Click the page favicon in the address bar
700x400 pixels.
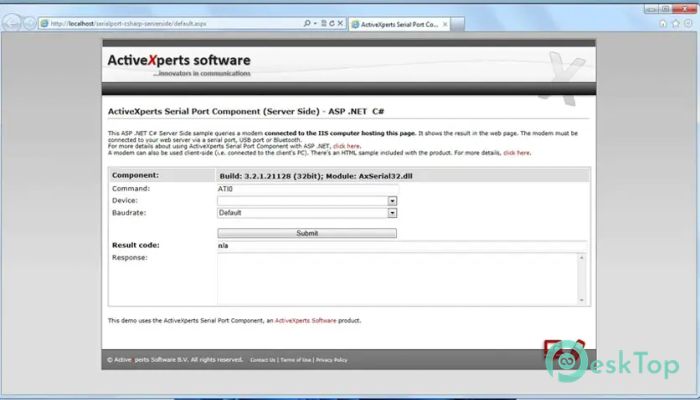(x=44, y=24)
